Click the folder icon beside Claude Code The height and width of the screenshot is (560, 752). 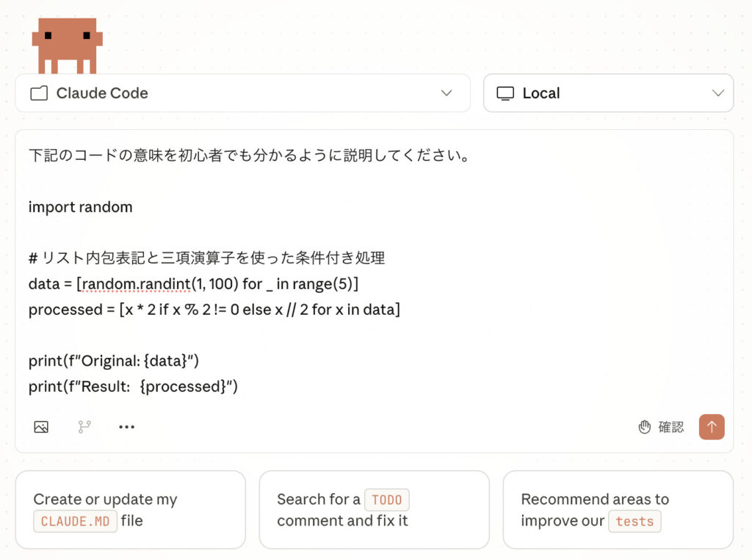(x=38, y=93)
